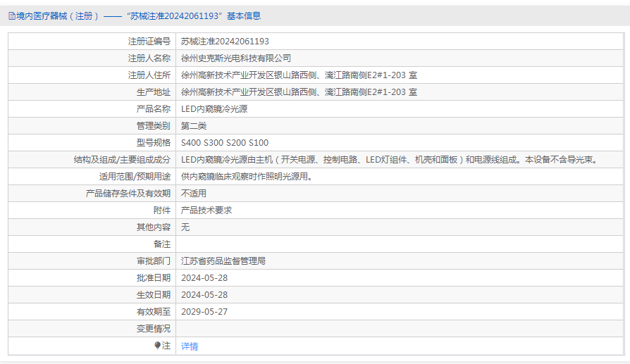630x364 pixels.
Task: Click the 适用范围/预期用途 label
Action: tap(135, 176)
